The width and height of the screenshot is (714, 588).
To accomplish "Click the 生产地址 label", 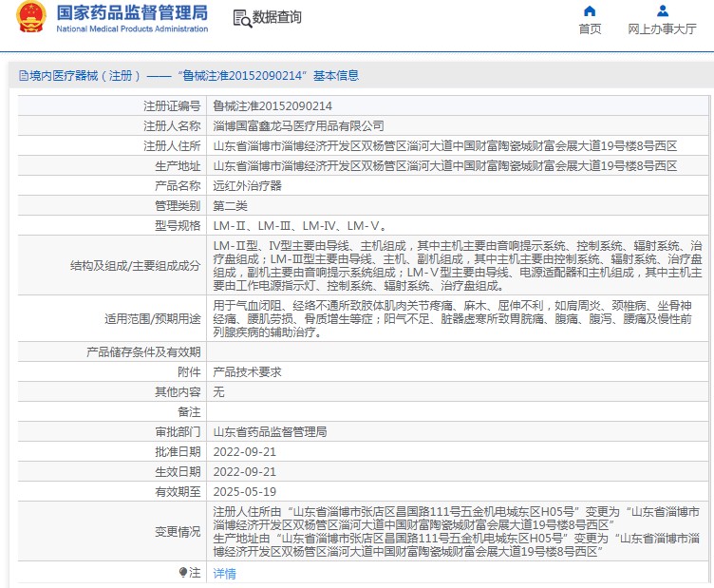I will (178, 166).
